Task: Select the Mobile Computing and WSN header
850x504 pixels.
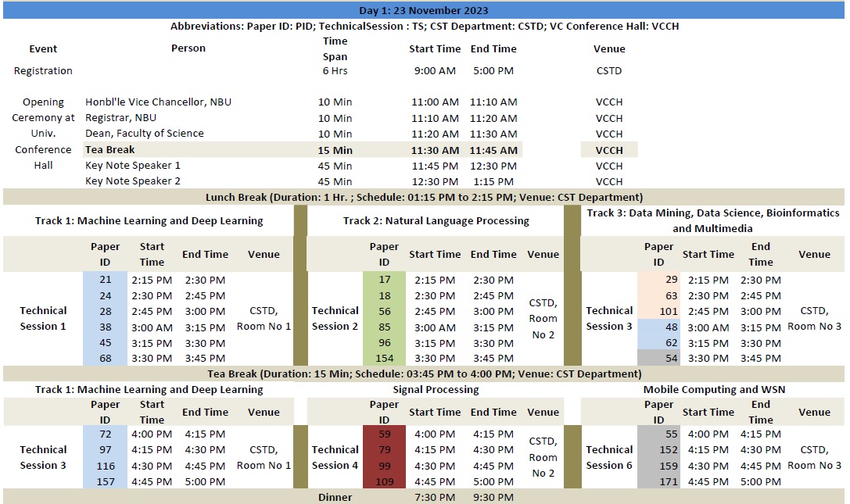Action: click(713, 389)
